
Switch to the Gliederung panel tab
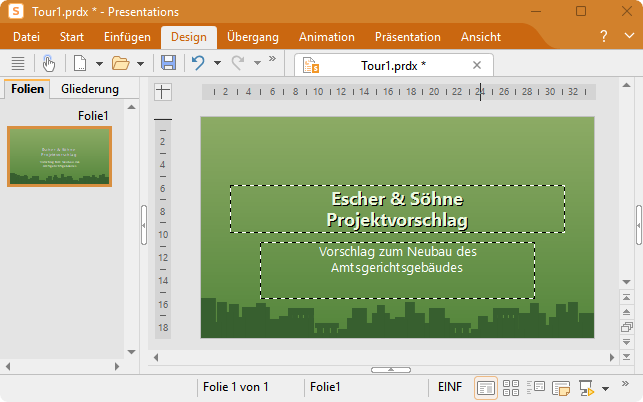click(x=90, y=89)
